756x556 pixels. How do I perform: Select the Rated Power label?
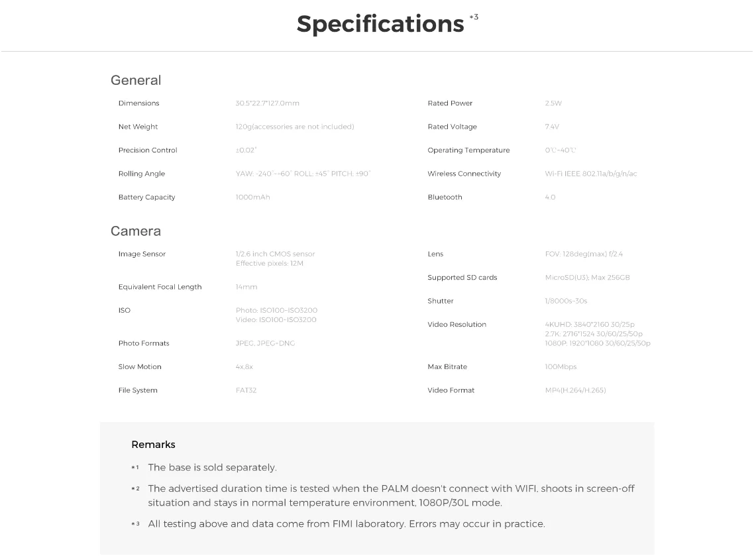[x=450, y=103]
